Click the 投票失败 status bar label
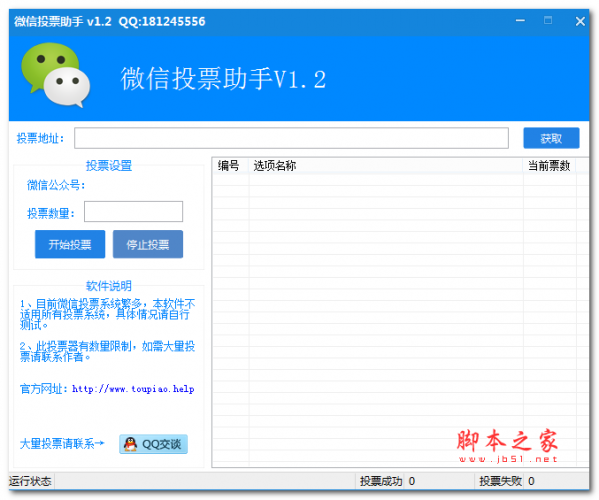This screenshot has height=500, width=599. 500,481
